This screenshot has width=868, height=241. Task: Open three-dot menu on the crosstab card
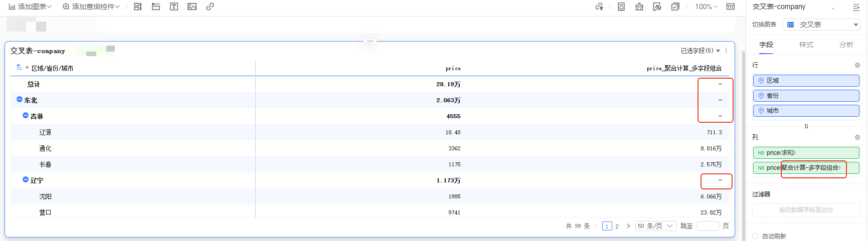coord(726,51)
